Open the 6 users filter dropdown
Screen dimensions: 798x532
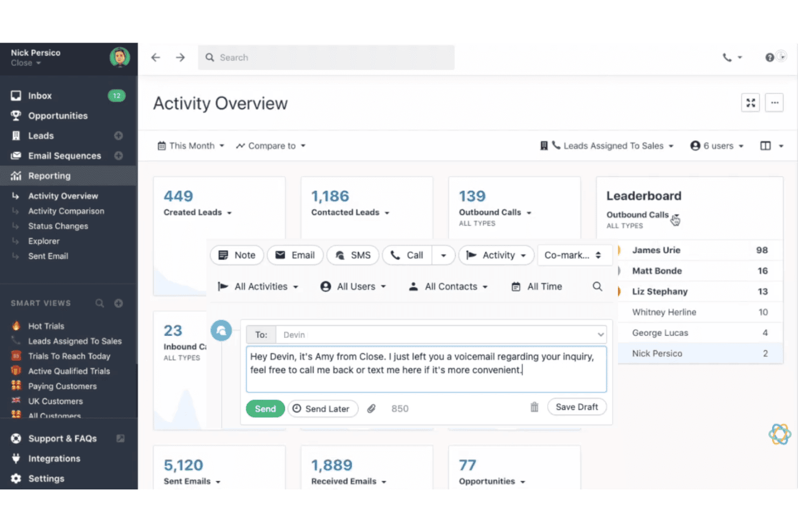[x=717, y=146]
